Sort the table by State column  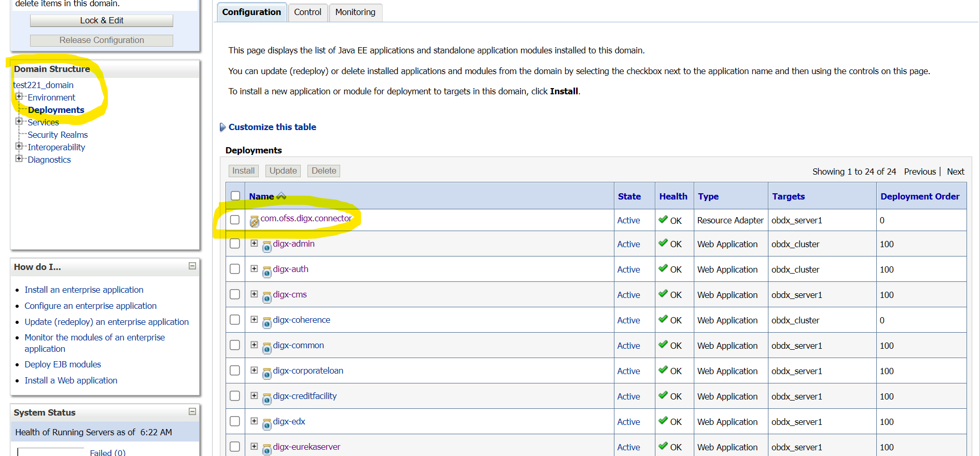click(x=629, y=196)
